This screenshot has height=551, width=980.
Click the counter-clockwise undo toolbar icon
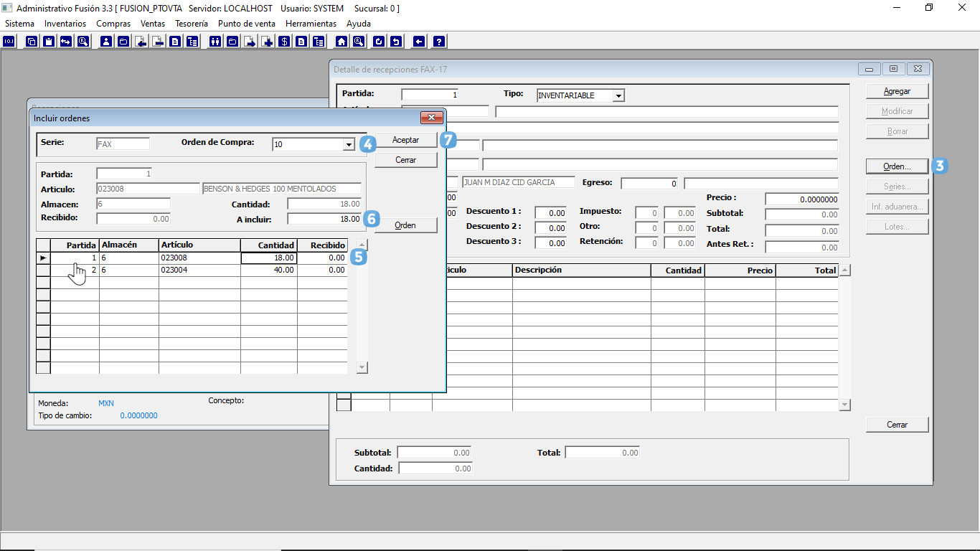click(x=396, y=41)
